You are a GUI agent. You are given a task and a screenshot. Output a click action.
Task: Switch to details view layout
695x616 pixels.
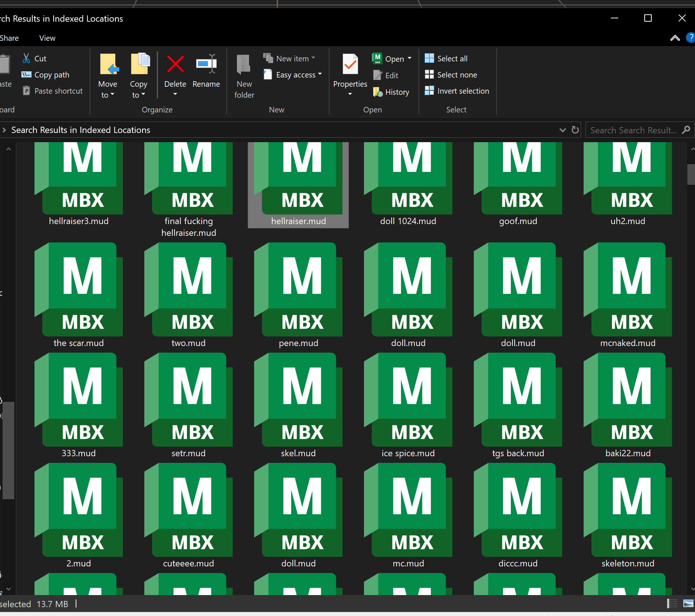click(672, 604)
